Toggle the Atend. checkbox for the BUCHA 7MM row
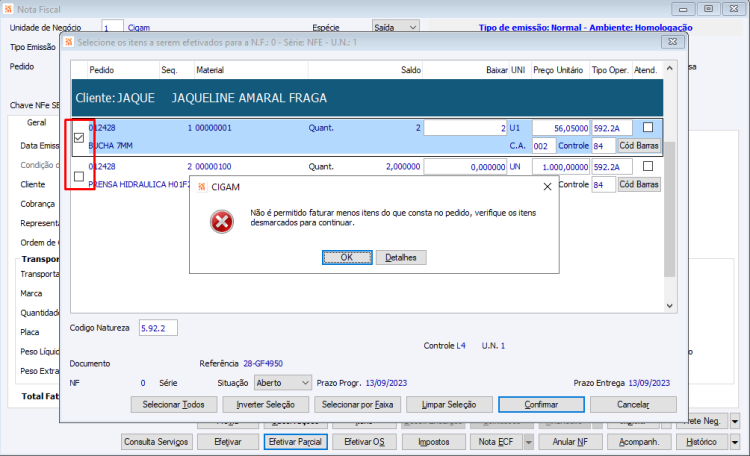750x456 pixels. click(648, 127)
